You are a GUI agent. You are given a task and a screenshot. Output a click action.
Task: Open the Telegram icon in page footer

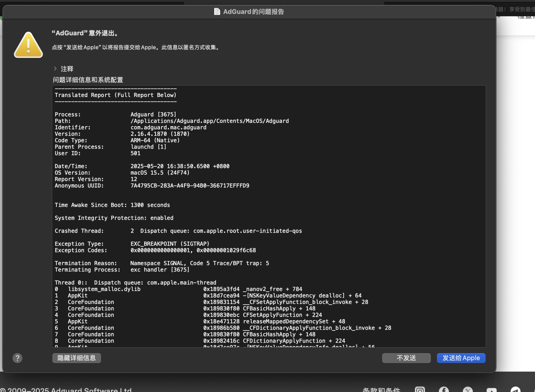point(515,390)
